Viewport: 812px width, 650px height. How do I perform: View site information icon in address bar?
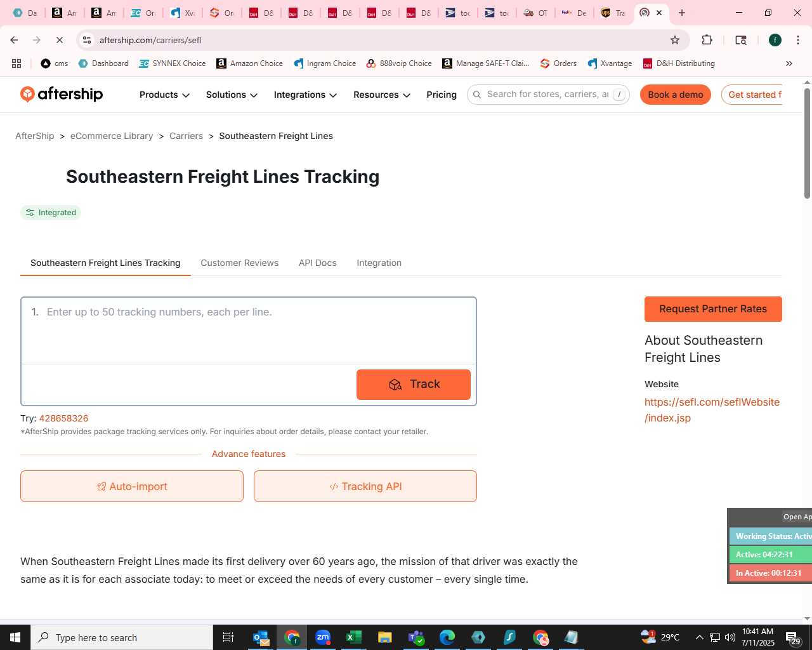coord(87,40)
